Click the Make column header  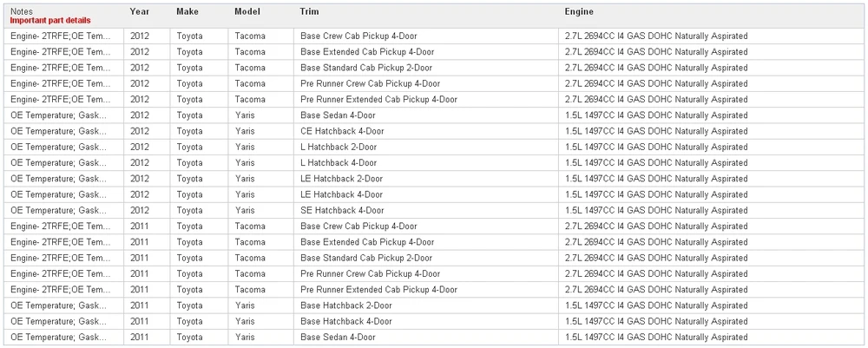click(x=187, y=11)
